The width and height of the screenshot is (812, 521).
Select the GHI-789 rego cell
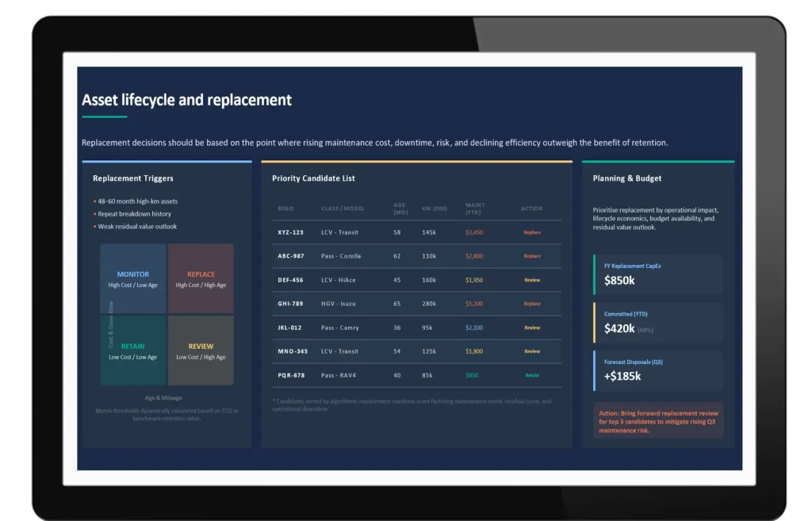pos(290,304)
